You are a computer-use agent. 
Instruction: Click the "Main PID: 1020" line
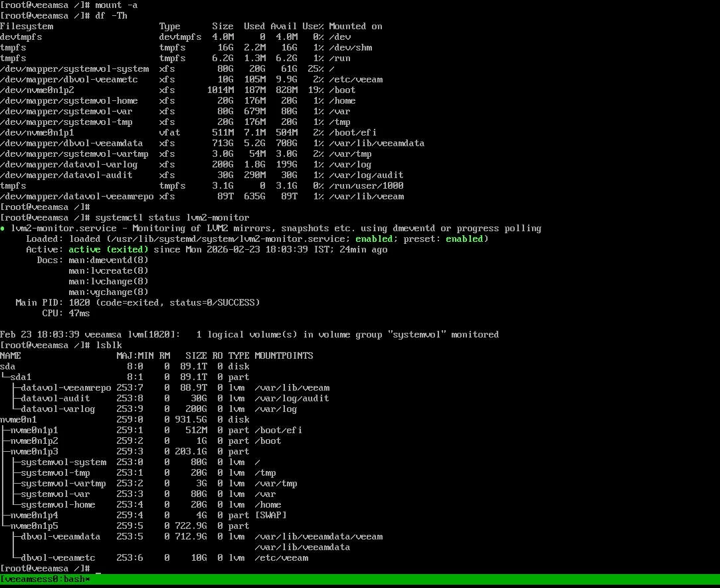click(137, 302)
